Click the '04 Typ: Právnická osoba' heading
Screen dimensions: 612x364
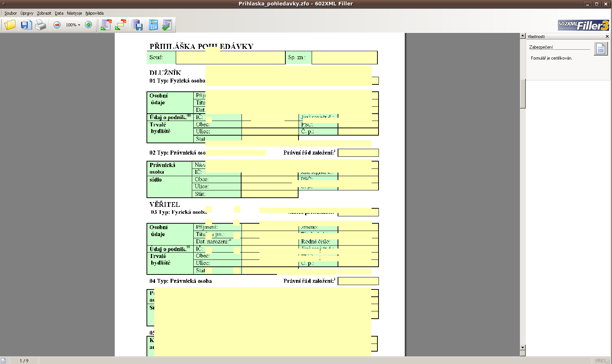180,281
